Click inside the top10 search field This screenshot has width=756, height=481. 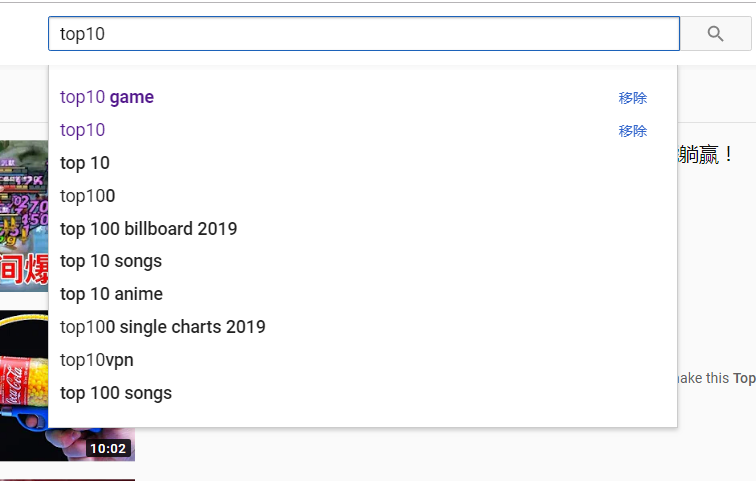(x=364, y=34)
